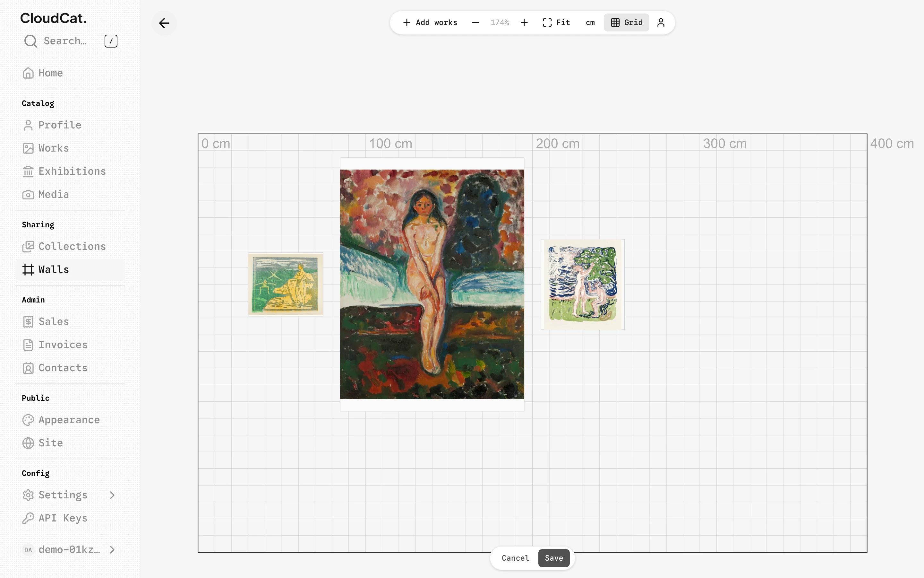The image size is (924, 578).
Task: Cancel the wall edits
Action: click(x=515, y=558)
